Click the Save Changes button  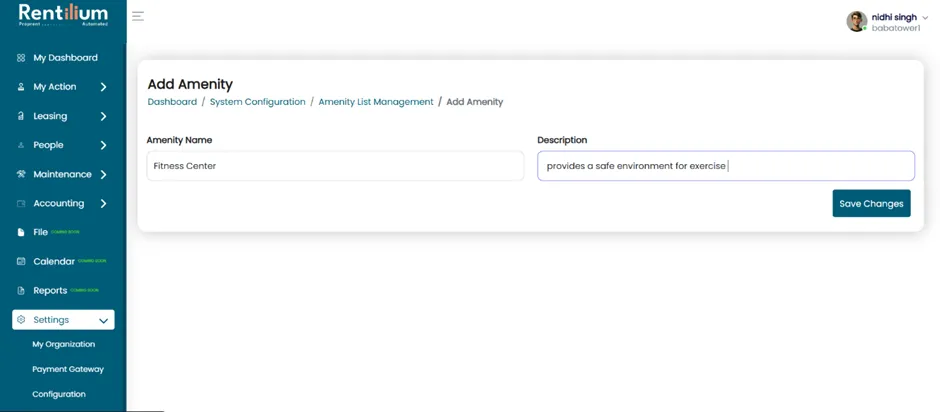pyautogui.click(x=871, y=204)
